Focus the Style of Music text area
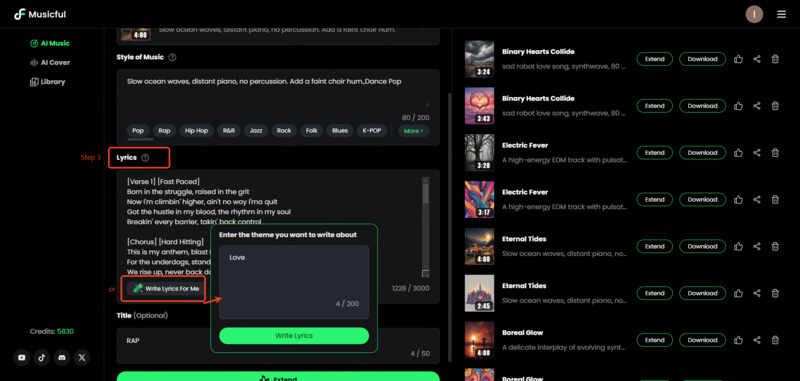800x381 pixels. click(278, 91)
